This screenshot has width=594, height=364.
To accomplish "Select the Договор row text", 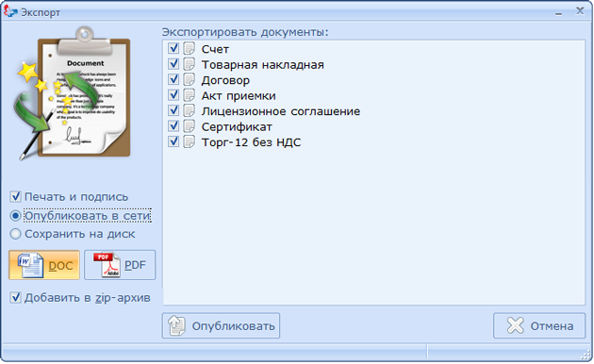I will click(x=225, y=80).
